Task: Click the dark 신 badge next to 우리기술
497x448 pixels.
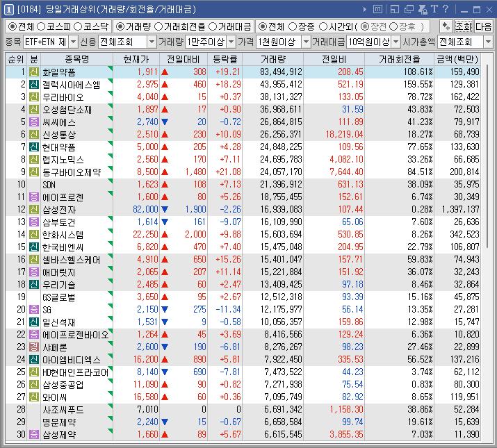Action: 34,284
